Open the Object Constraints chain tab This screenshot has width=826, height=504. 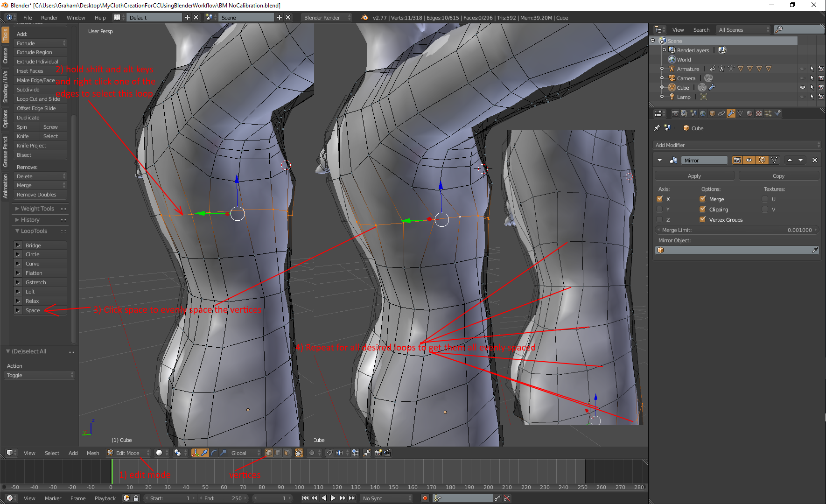tap(721, 113)
